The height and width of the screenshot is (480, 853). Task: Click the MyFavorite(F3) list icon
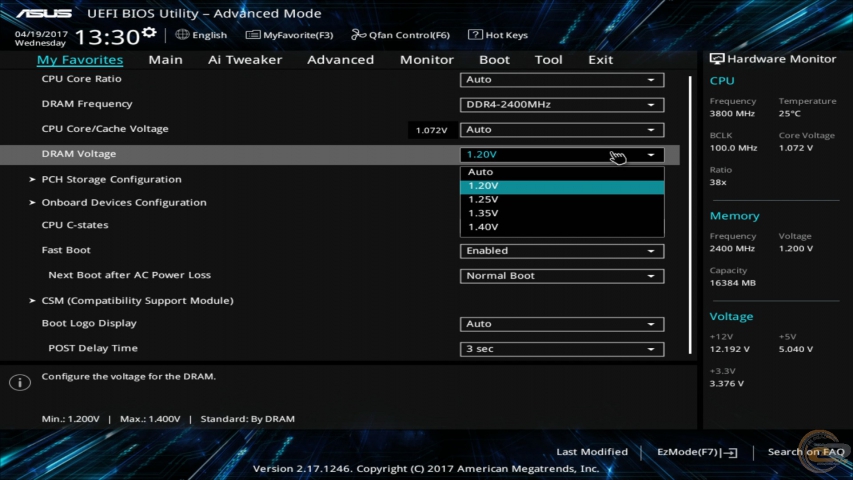[252, 35]
